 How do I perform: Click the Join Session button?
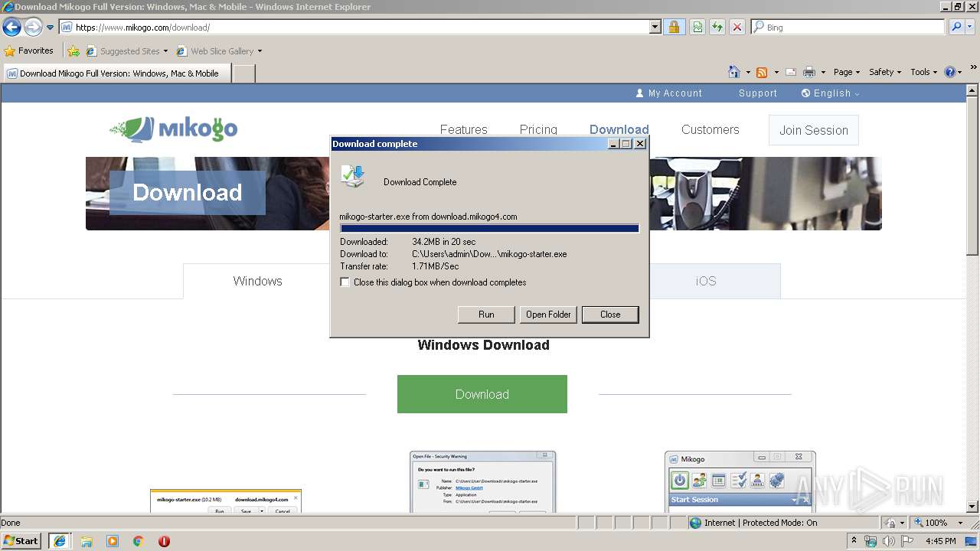click(814, 130)
